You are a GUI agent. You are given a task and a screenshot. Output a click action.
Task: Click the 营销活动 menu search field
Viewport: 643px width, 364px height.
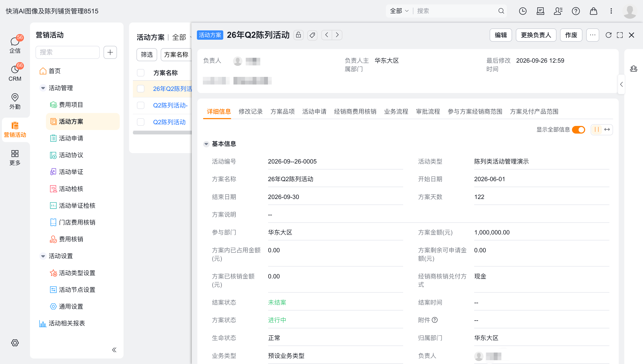tap(68, 52)
